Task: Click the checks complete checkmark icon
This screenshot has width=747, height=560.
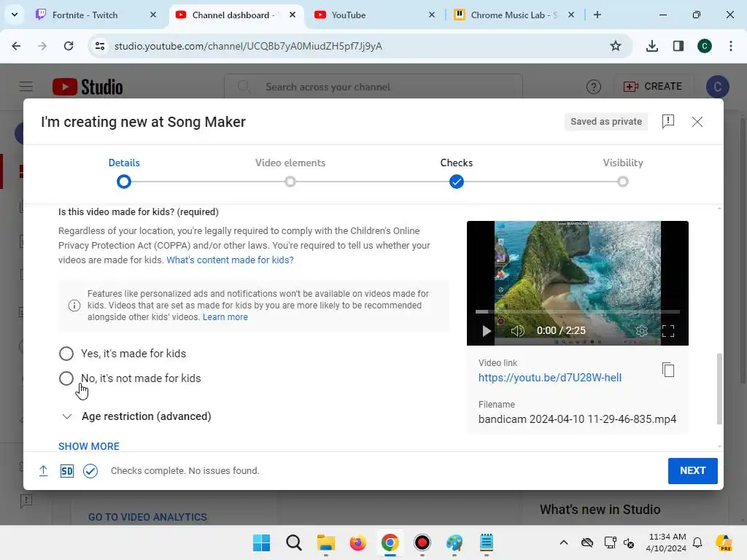Action: [x=90, y=471]
